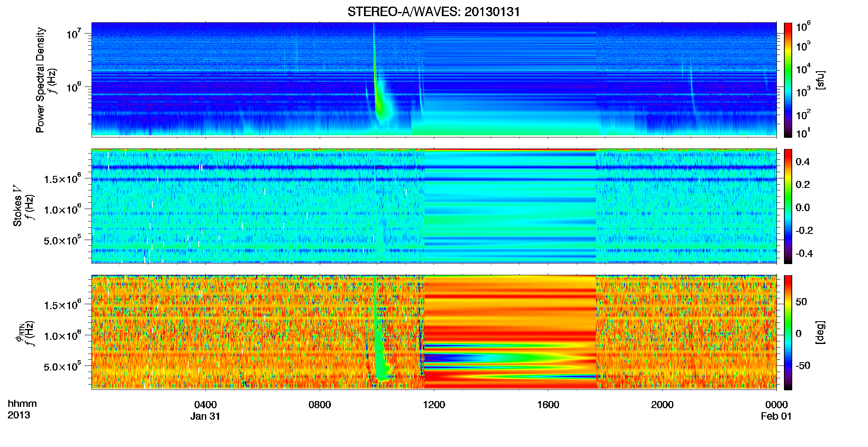Click the hhmm axis label

22,404
